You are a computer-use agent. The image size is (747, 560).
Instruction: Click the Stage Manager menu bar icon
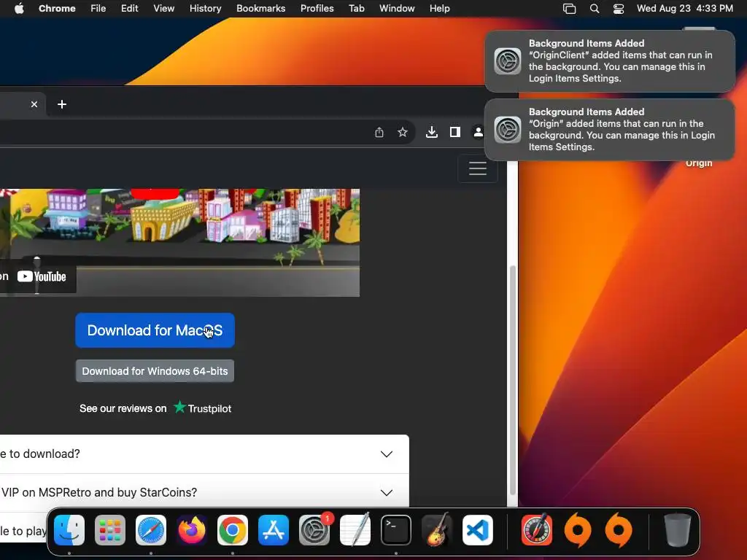click(569, 9)
